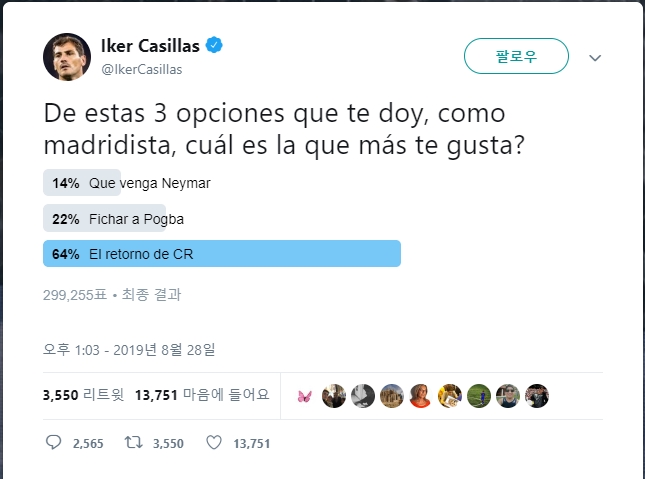
Task: Click the 2,565 reply count
Action: (x=88, y=444)
